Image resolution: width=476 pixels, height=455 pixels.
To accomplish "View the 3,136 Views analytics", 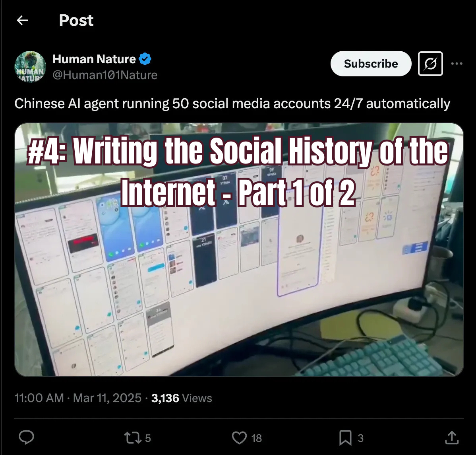I will [182, 398].
